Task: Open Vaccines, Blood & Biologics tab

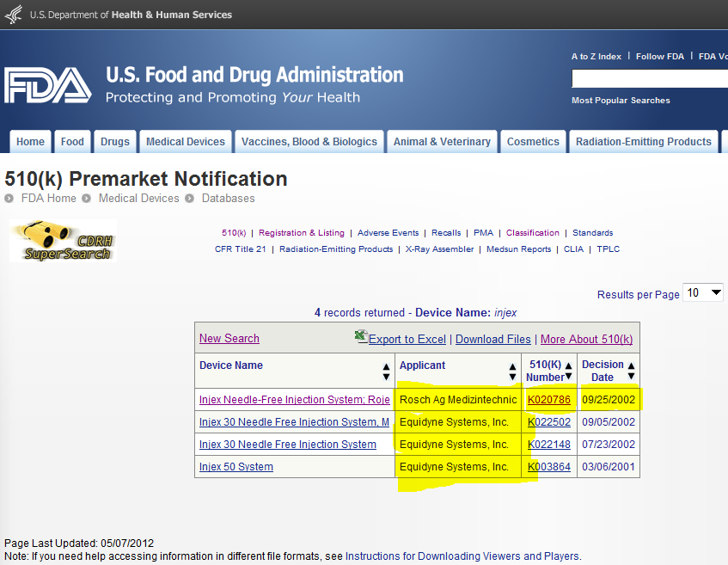Action: 309,142
